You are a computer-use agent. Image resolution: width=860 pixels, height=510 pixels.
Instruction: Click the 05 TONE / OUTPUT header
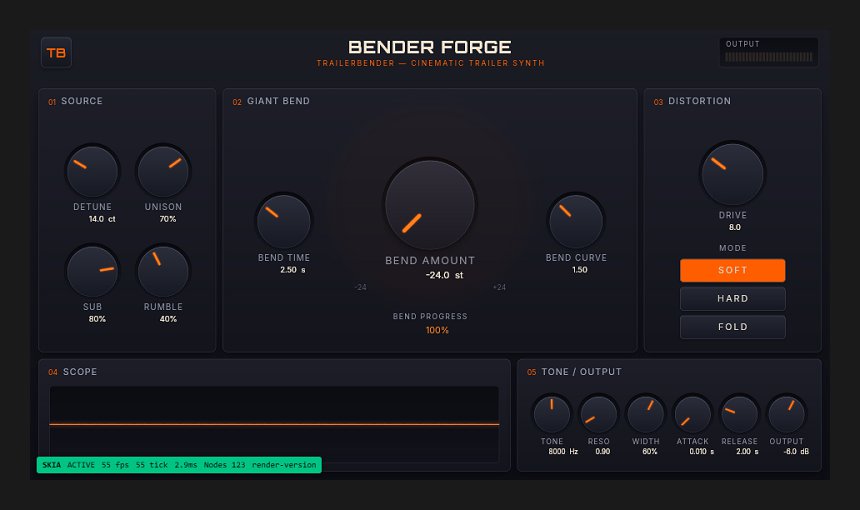(x=574, y=372)
